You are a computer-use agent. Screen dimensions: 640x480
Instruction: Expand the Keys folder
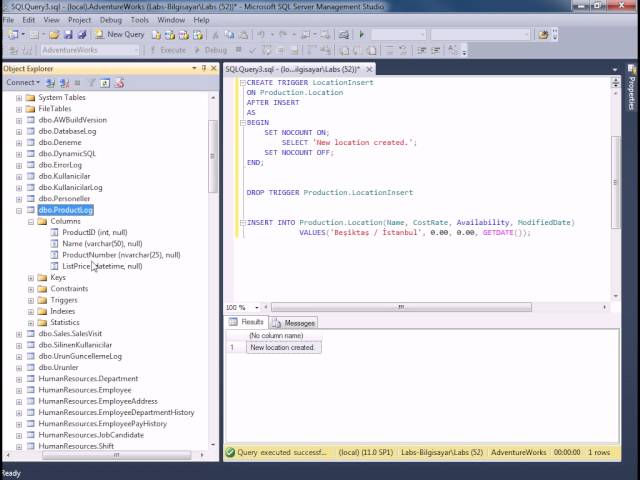[31, 278]
